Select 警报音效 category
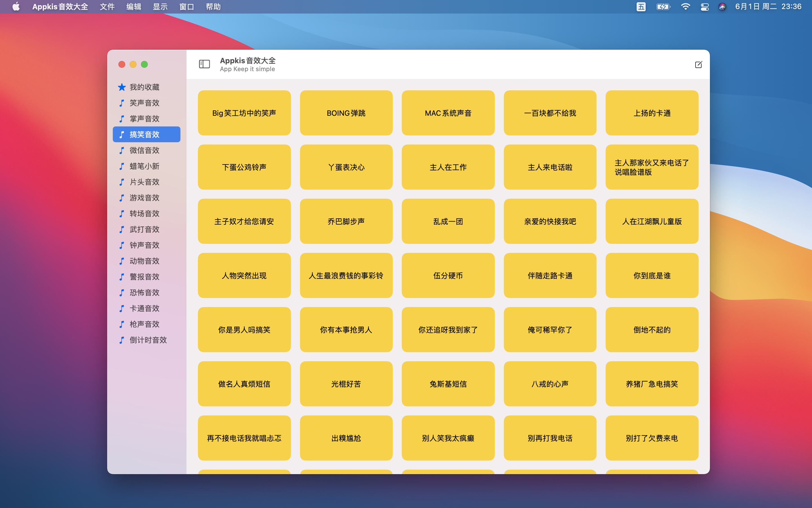812x508 pixels. point(147,277)
